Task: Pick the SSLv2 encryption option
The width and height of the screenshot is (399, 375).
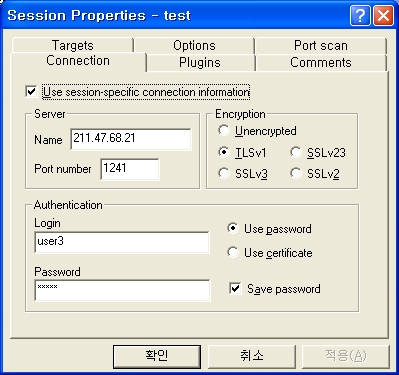Action: pos(296,173)
